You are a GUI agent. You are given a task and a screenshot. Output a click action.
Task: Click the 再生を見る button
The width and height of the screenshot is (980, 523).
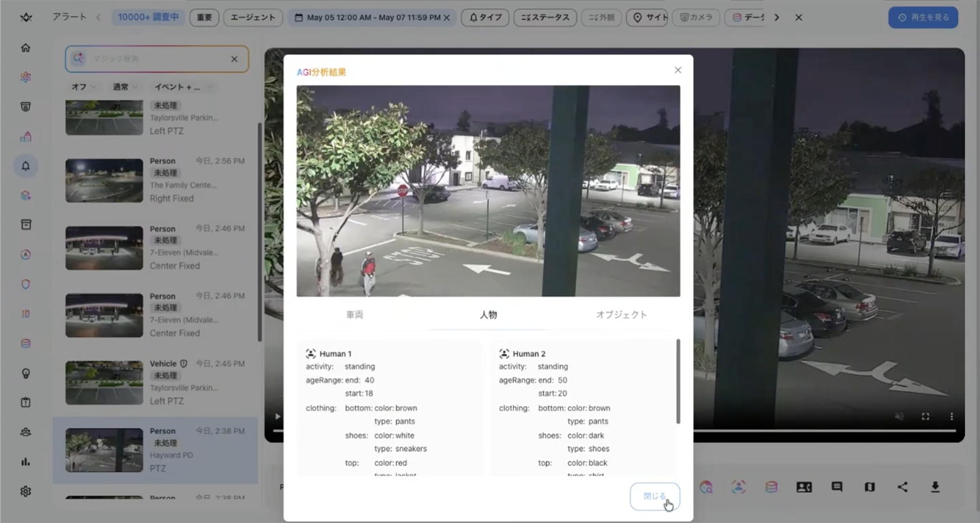(x=923, y=17)
